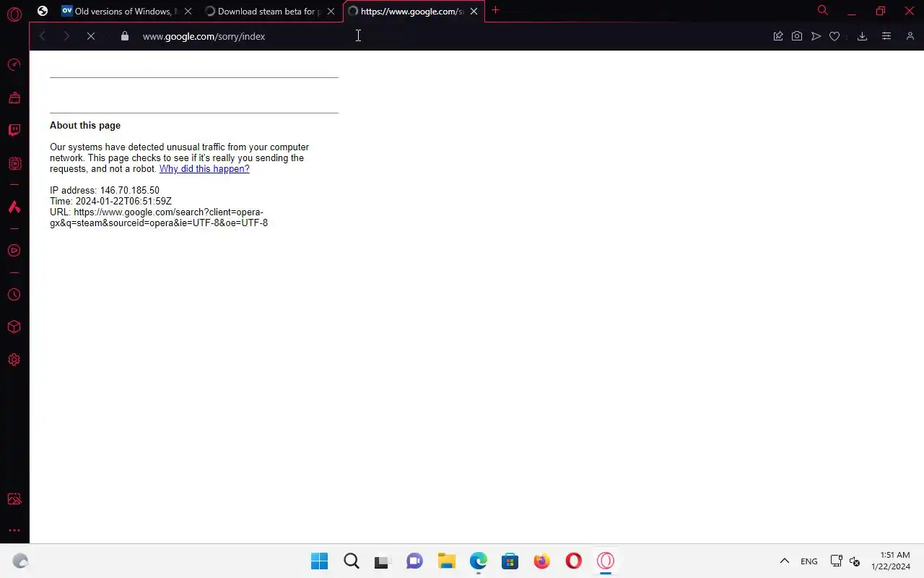Switch to Download steam beta tab
The image size is (924, 578).
point(270,11)
